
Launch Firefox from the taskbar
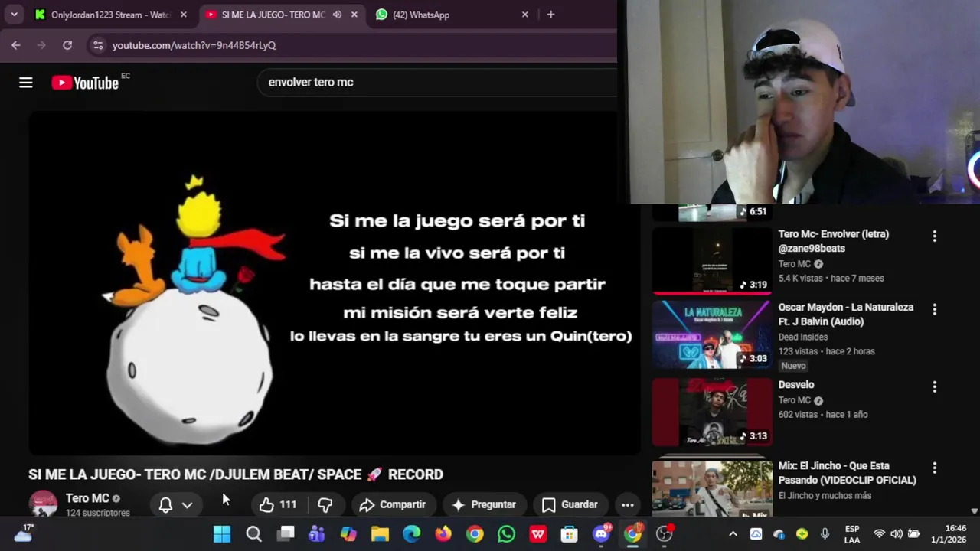coord(443,534)
